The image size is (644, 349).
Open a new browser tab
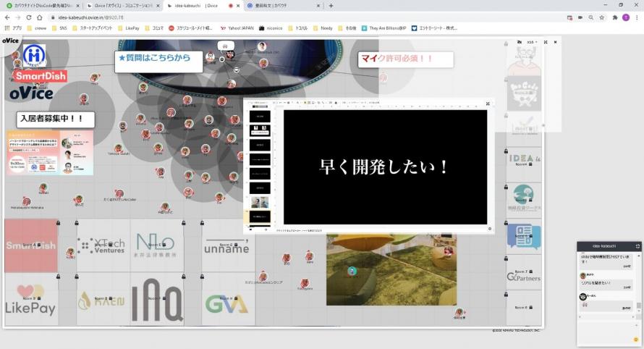click(x=331, y=6)
